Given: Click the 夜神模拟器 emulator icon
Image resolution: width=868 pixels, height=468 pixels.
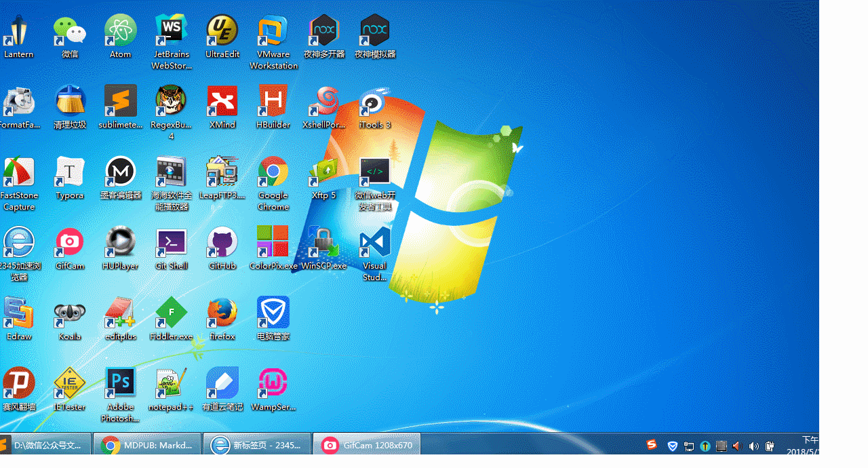Looking at the screenshot, I should (x=375, y=37).
